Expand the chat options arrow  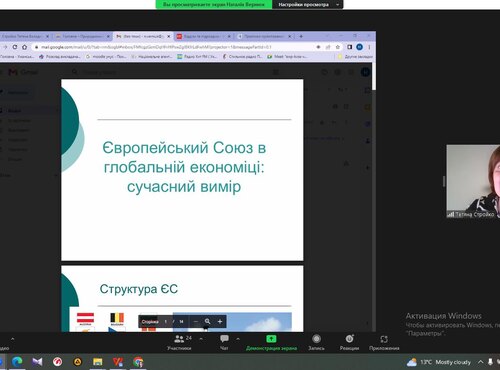pyautogui.click(x=238, y=339)
